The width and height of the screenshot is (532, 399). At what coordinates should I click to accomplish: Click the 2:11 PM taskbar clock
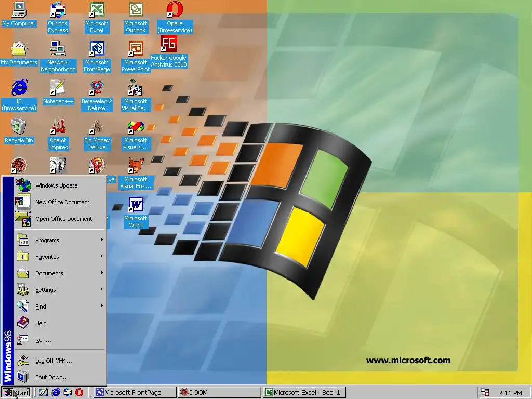[x=510, y=393]
